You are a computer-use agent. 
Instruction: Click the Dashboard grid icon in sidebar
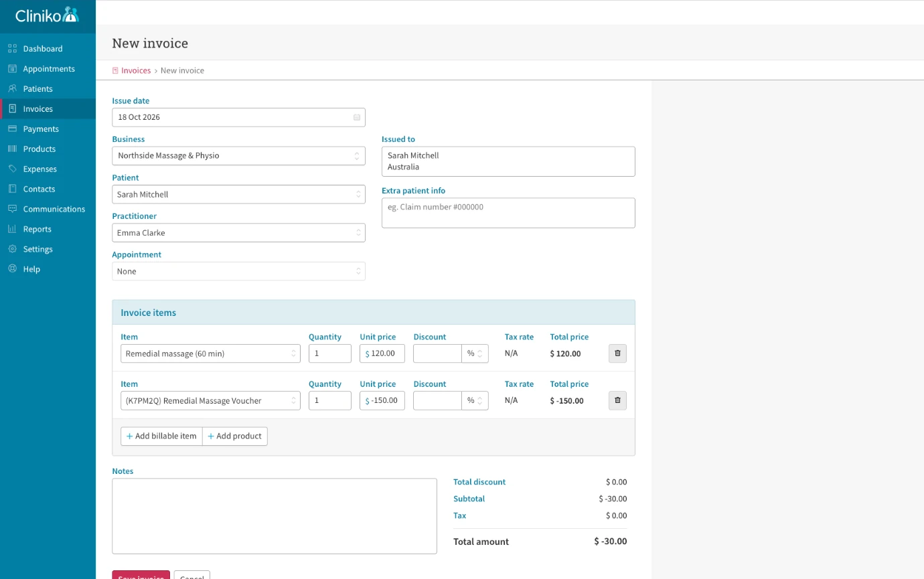(x=12, y=48)
